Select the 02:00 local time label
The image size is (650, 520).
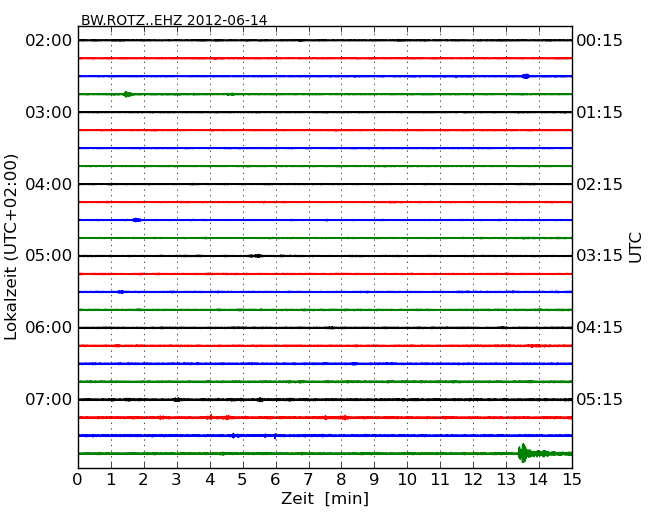(49, 41)
